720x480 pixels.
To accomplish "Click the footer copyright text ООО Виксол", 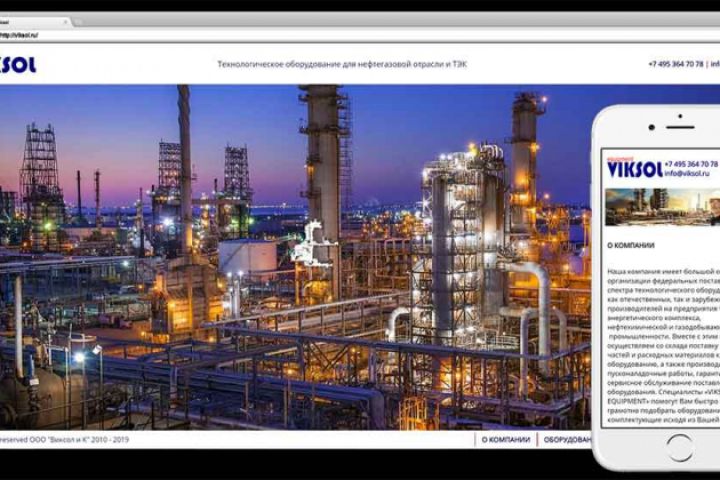I will [x=64, y=440].
